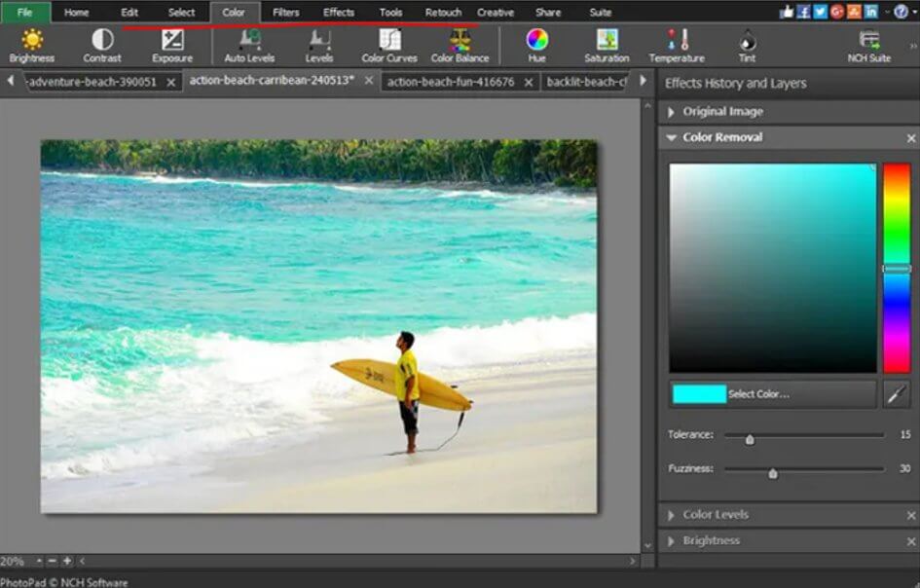The image size is (920, 588).
Task: Click the rainbow hue strip
Action: coord(897,268)
